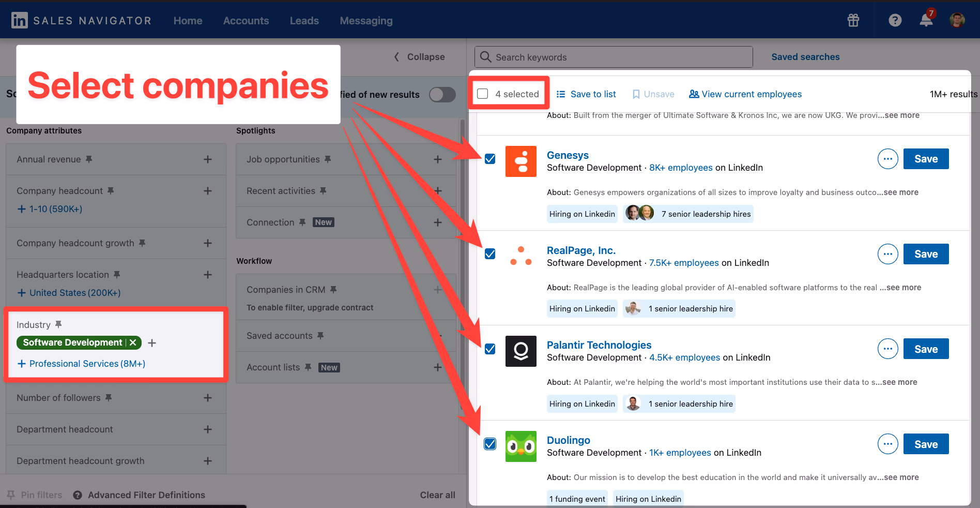Save the Genesys account
This screenshot has width=980, height=508.
tap(926, 159)
